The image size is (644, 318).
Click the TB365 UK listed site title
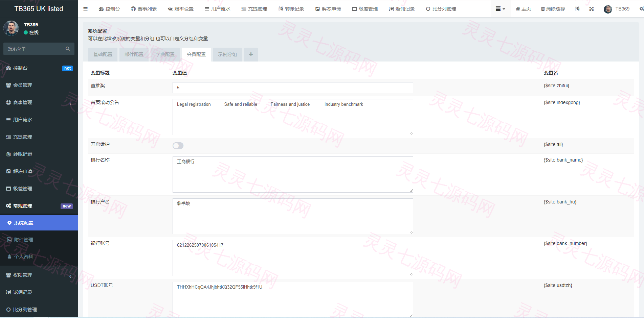pyautogui.click(x=39, y=9)
